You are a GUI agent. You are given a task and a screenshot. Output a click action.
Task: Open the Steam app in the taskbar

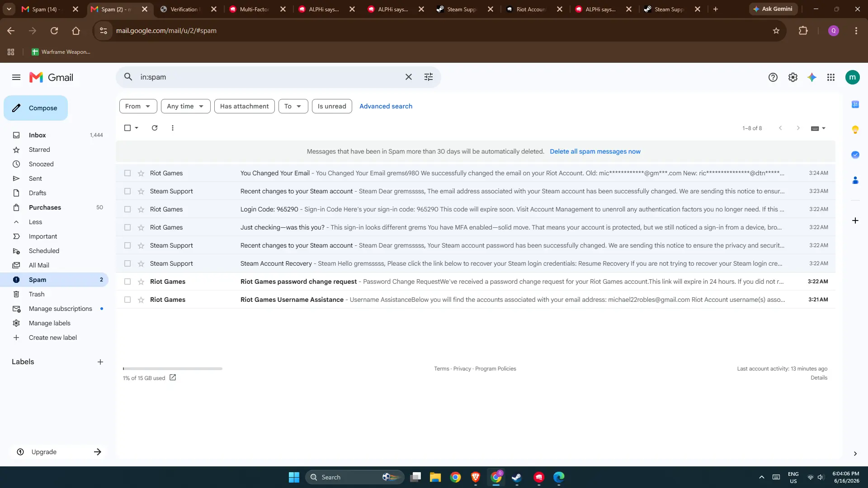tap(517, 477)
